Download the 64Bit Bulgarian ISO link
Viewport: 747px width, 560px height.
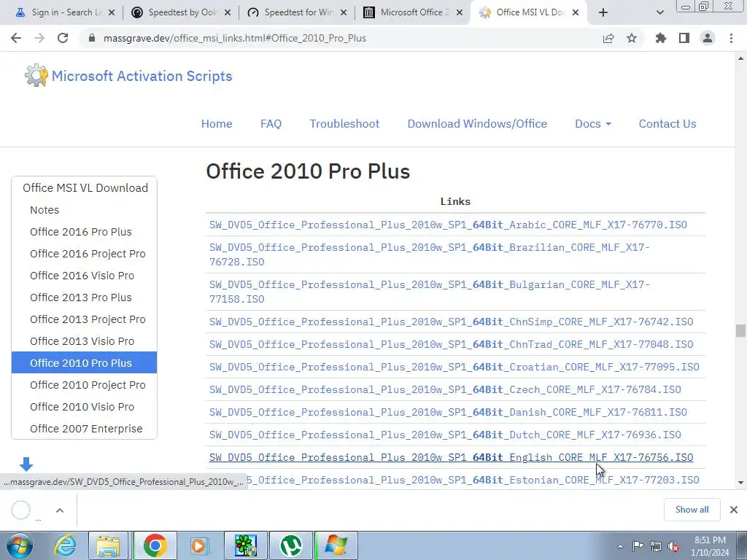coord(429,292)
